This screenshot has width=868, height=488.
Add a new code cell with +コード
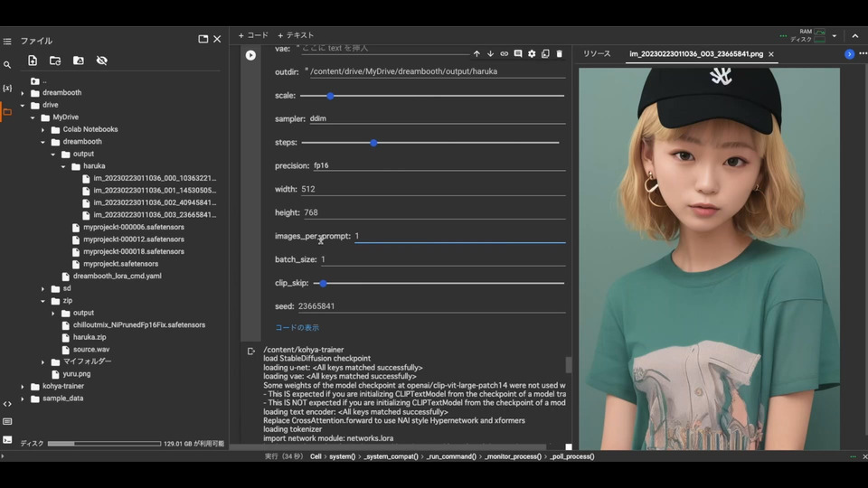pos(253,35)
